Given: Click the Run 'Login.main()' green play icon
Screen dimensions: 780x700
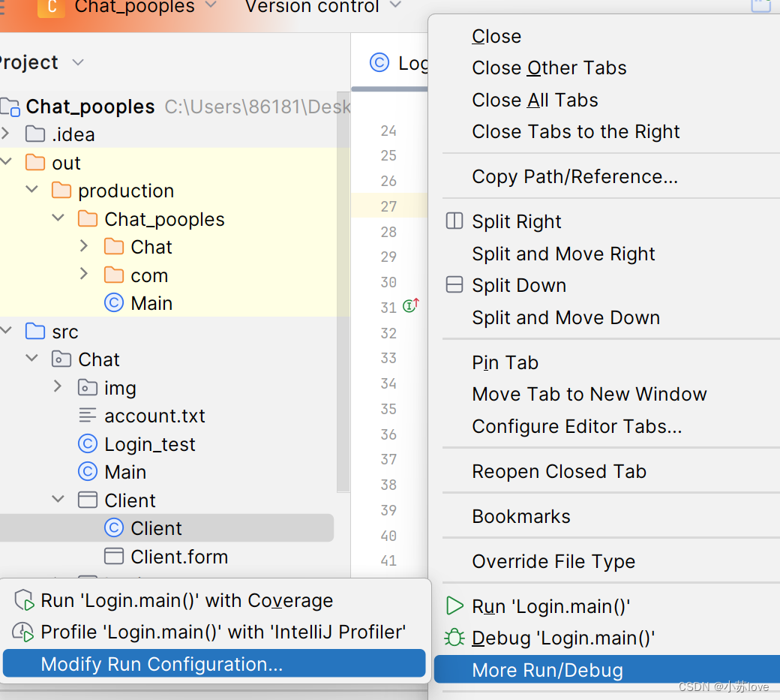Looking at the screenshot, I should 454,605.
